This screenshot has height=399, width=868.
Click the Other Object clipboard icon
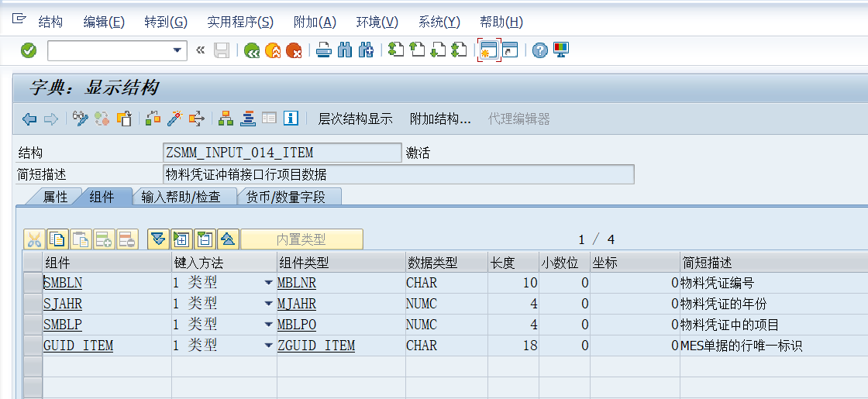[123, 119]
